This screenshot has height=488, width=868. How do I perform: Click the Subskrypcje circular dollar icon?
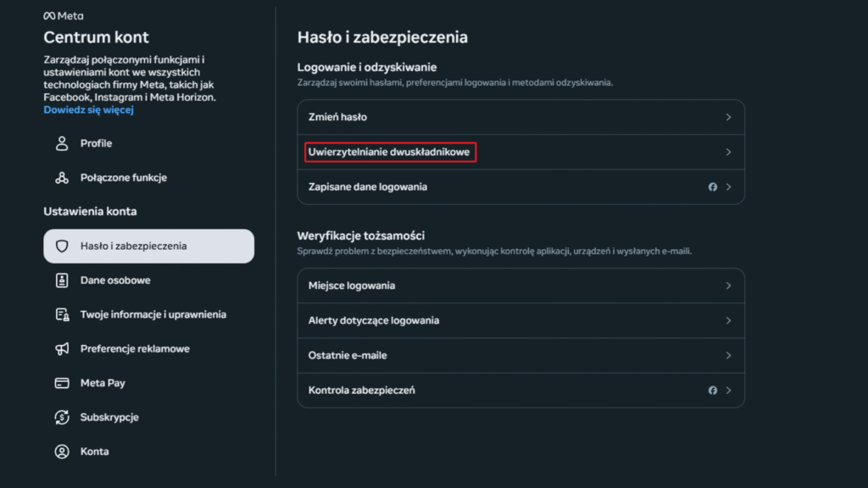tap(62, 418)
